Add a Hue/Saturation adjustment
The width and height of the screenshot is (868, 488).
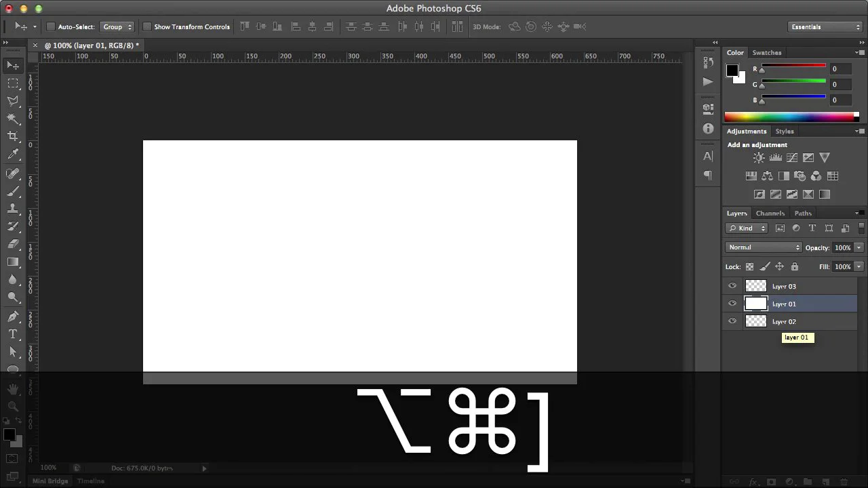pos(751,176)
